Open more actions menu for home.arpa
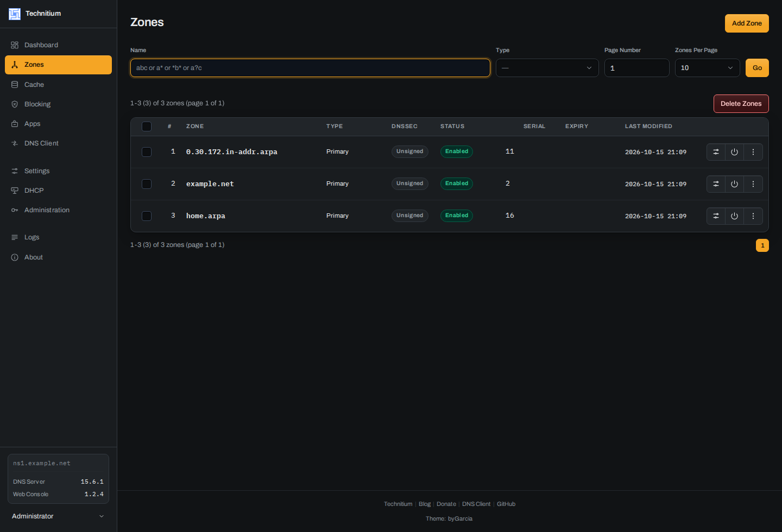 pyautogui.click(x=753, y=216)
